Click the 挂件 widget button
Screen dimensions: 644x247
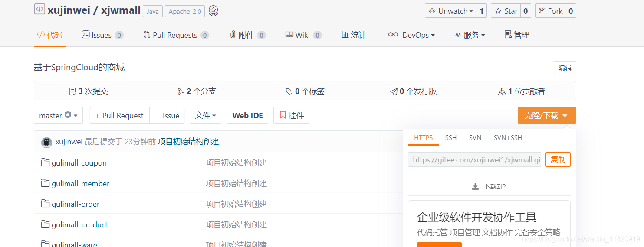tap(291, 116)
